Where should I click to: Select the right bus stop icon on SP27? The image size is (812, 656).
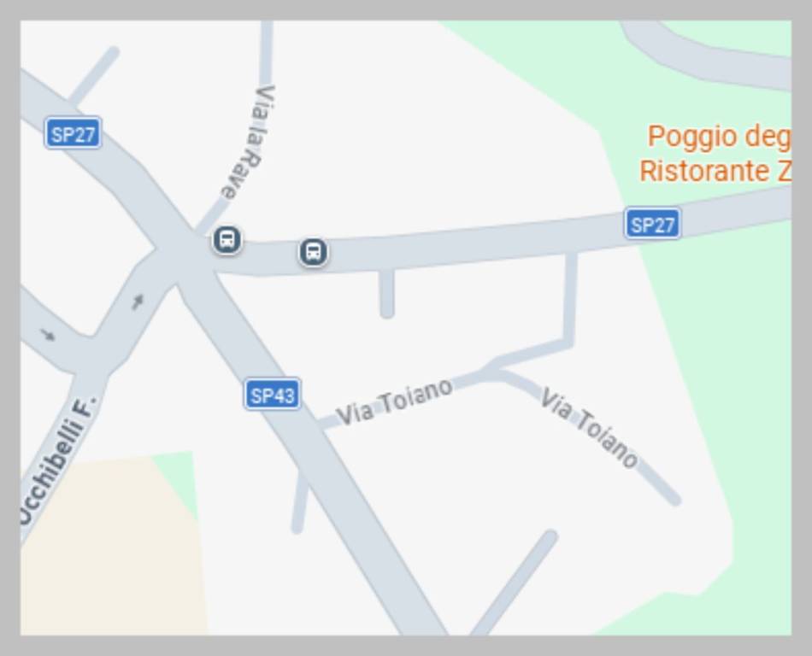313,252
